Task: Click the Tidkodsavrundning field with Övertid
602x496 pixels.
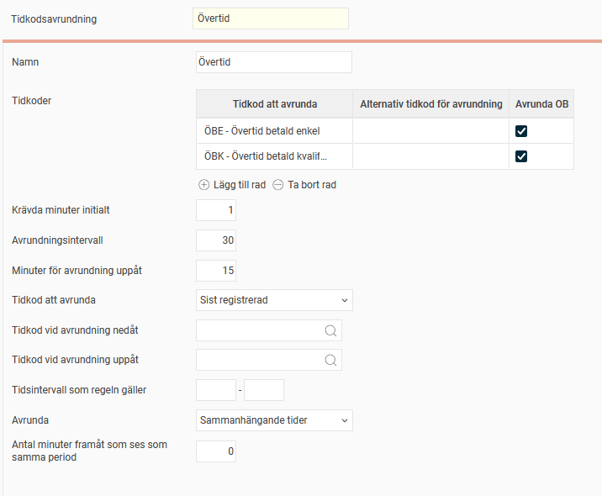Action: coord(270,19)
